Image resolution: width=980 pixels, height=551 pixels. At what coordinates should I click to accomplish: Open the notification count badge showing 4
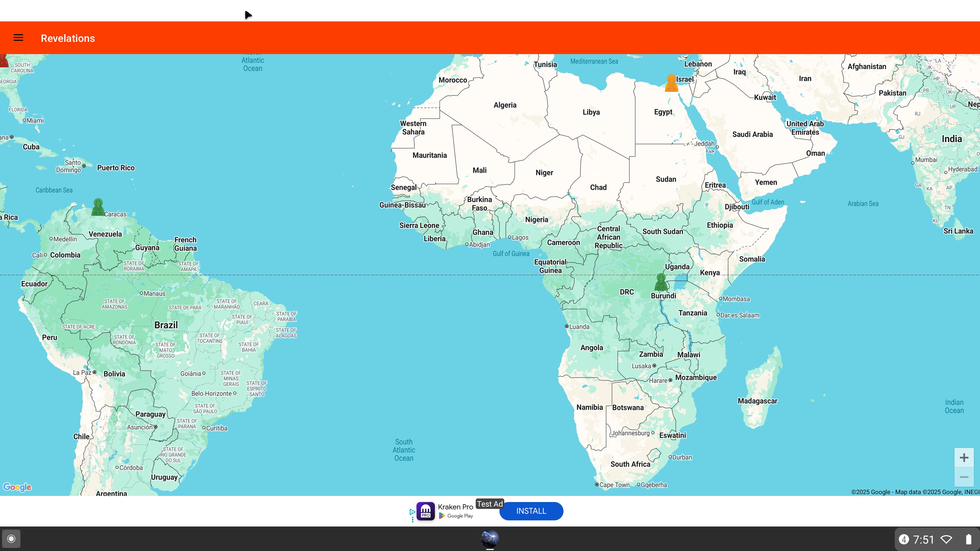[903, 539]
